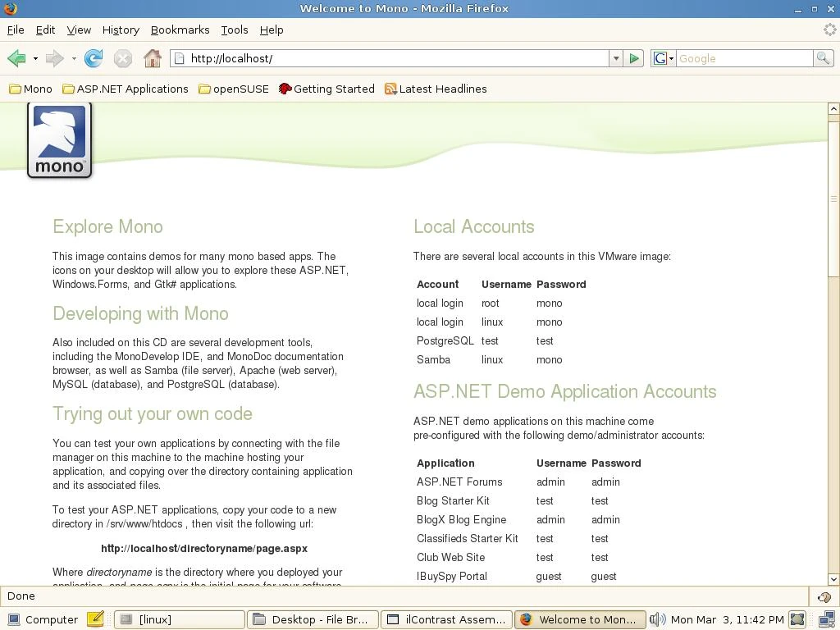Switch to the Desktop - File Browser window
This screenshot has height=630, width=840.
click(x=313, y=620)
